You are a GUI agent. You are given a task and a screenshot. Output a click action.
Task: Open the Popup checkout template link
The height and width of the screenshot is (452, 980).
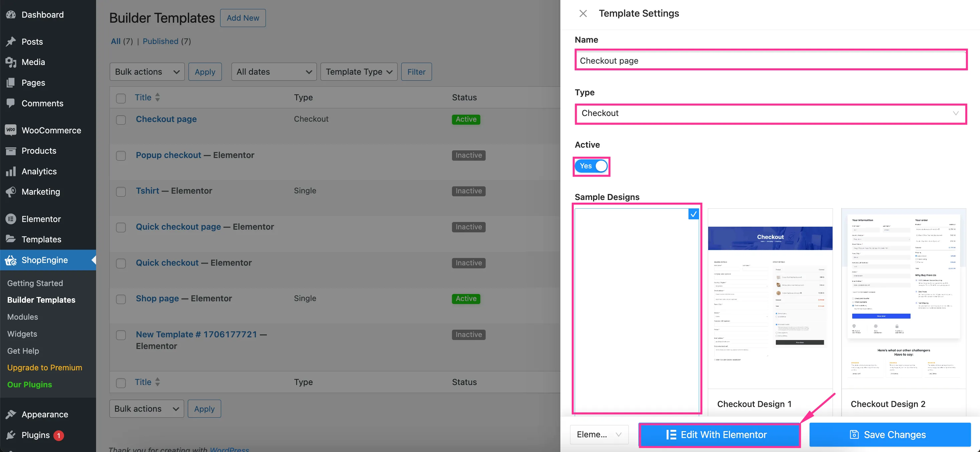[168, 155]
